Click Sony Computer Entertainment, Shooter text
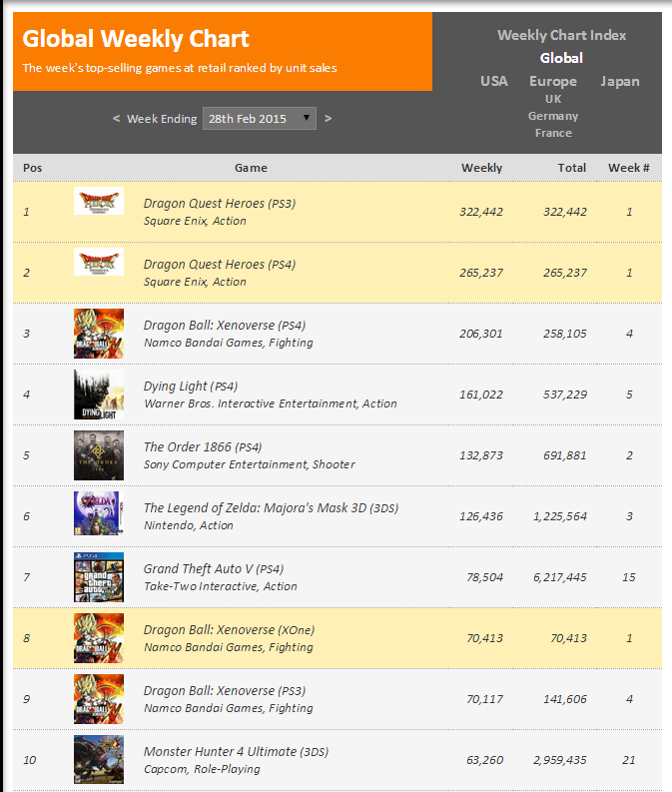The image size is (672, 792). (x=250, y=464)
